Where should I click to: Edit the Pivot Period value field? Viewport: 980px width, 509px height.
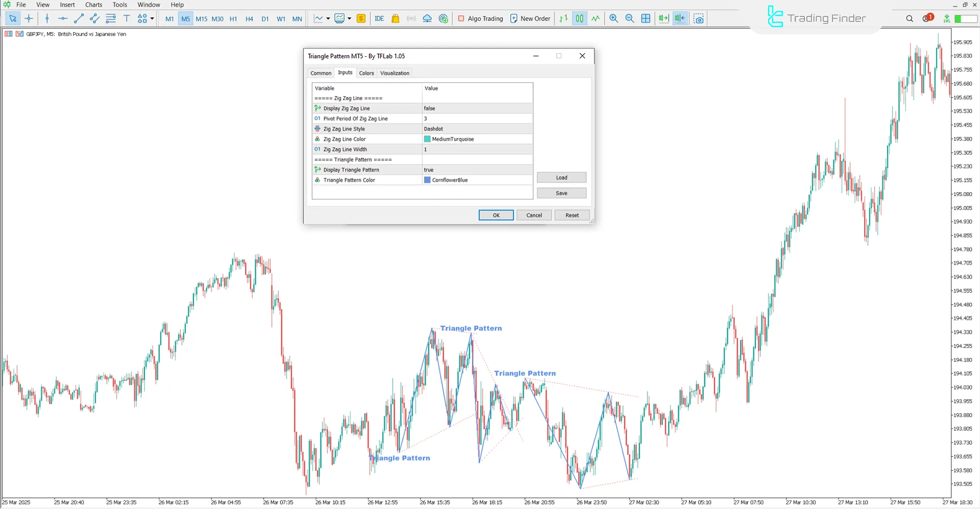pos(476,119)
